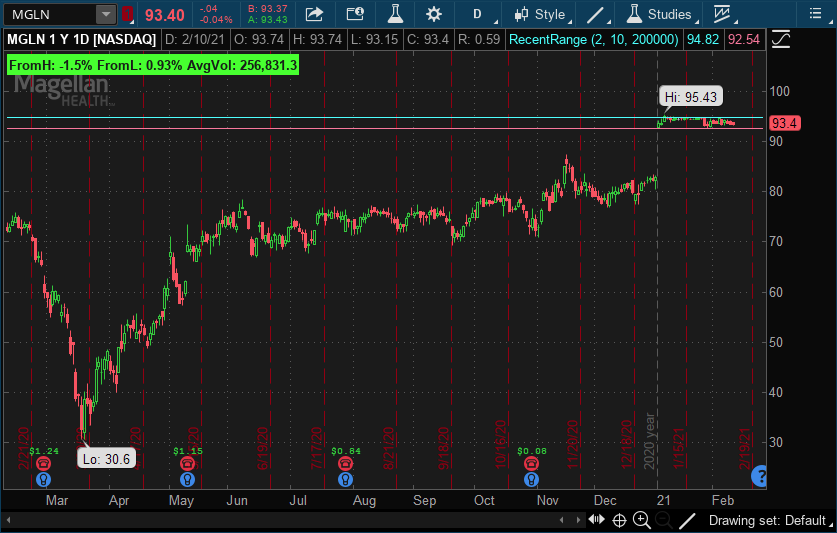The height and width of the screenshot is (533, 837).
Task: Click the D: 2/10/21 date value
Action: point(195,40)
